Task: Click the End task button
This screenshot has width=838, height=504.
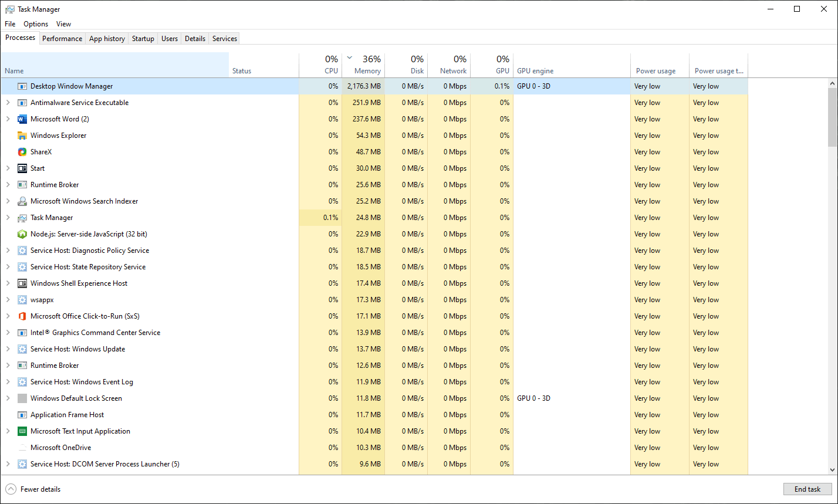Action: pos(807,489)
